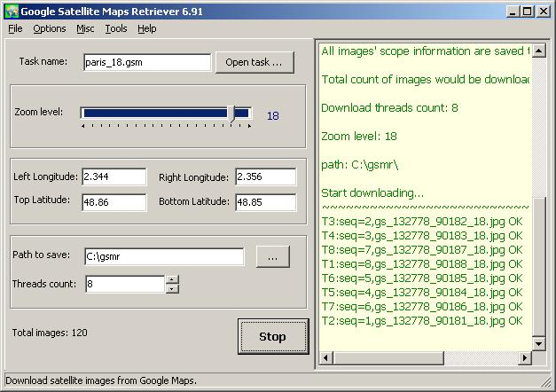Click the Total images: 120 label

[50, 333]
